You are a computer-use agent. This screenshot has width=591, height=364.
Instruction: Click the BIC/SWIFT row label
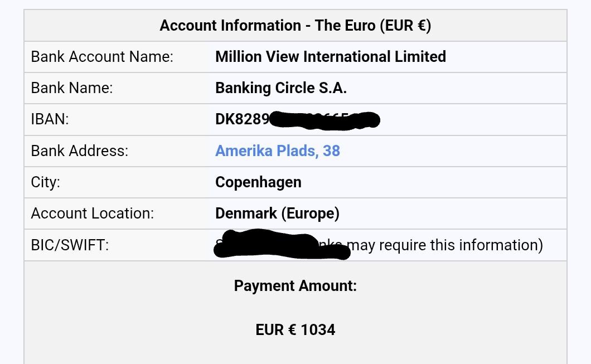point(70,245)
